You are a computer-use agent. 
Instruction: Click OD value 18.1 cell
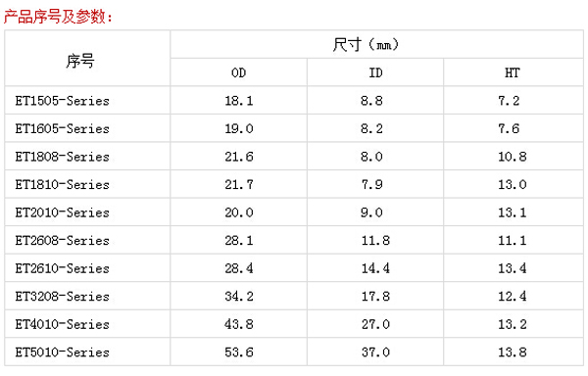[239, 101]
